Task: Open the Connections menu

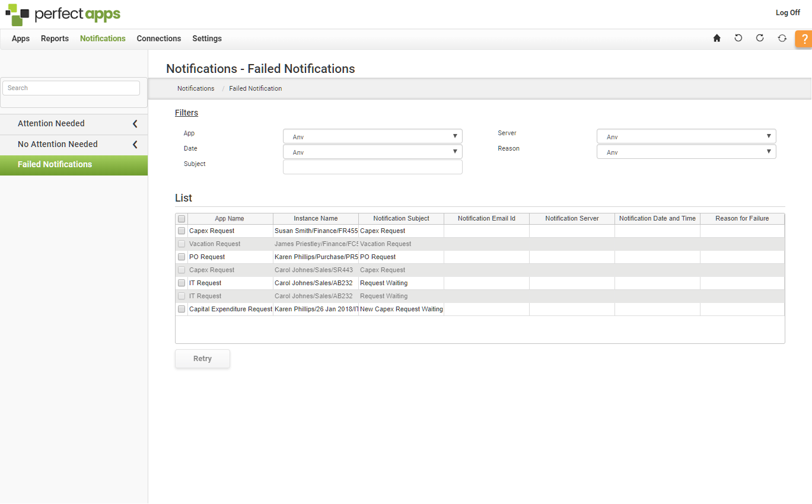Action: click(x=159, y=39)
